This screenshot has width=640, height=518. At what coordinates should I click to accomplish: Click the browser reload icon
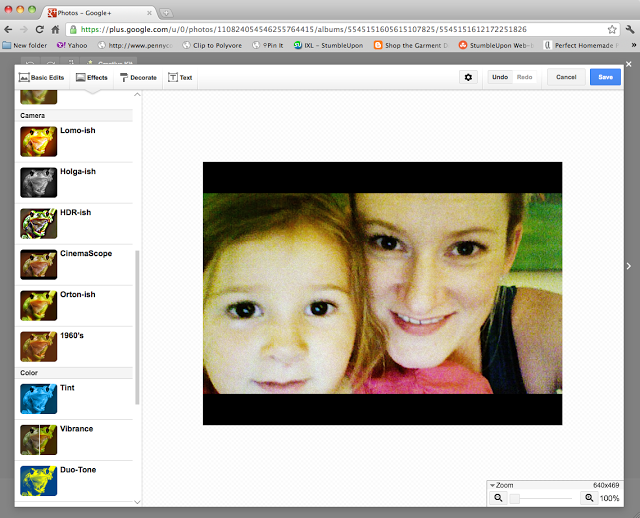tap(39, 30)
